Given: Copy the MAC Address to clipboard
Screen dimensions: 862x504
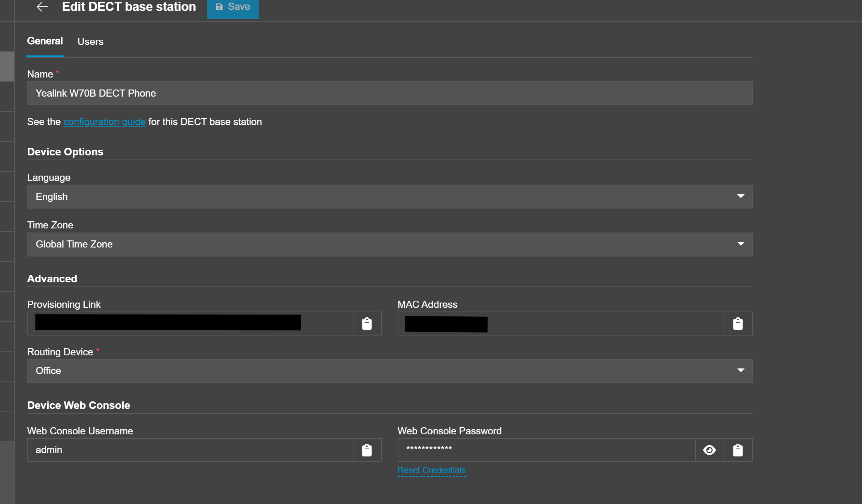Looking at the screenshot, I should pos(738,324).
